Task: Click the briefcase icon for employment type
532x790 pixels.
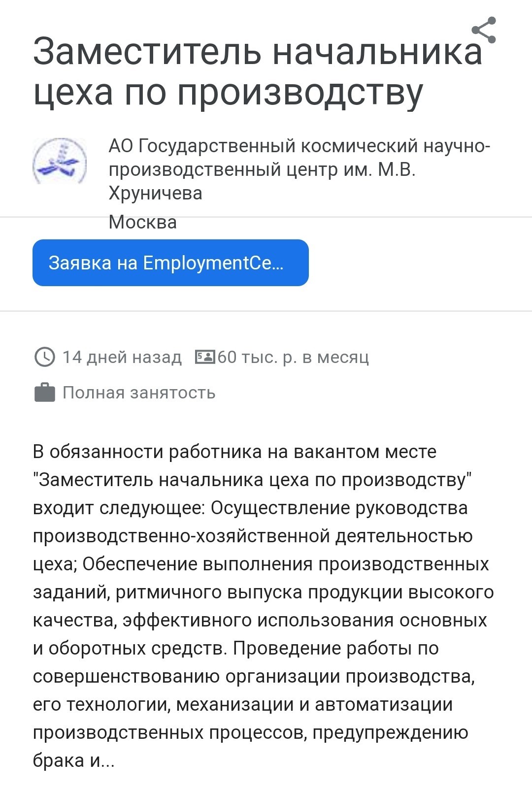Action: click(x=45, y=393)
